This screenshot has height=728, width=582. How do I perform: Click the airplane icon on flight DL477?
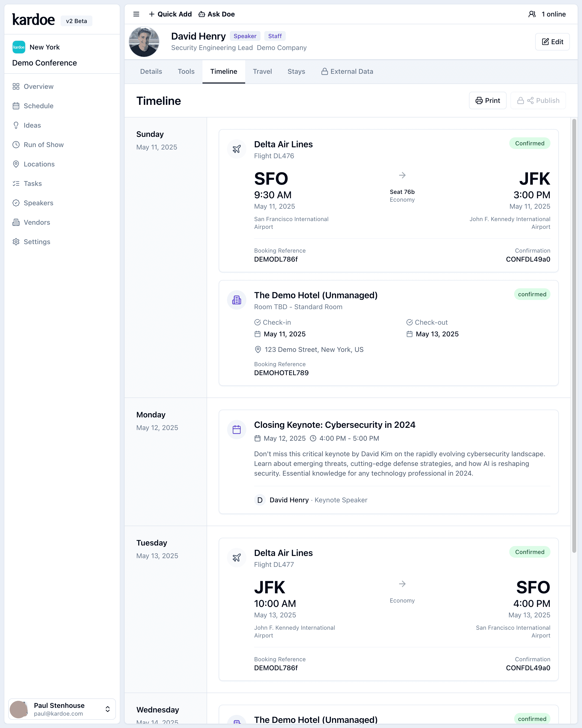click(x=237, y=557)
